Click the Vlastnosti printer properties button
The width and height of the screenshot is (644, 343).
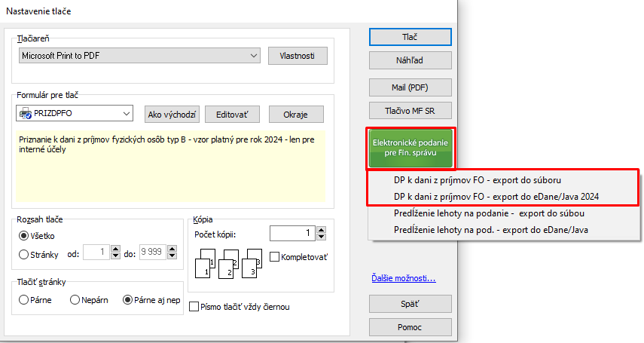coord(298,56)
